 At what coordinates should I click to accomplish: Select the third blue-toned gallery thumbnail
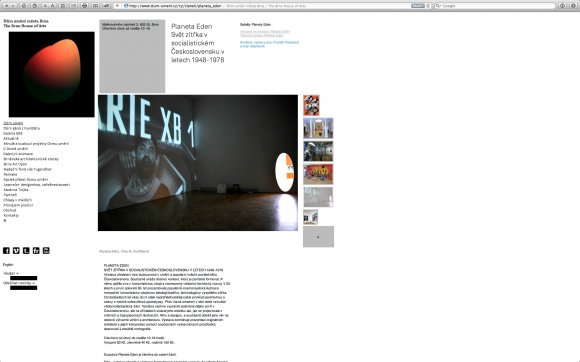coord(318,151)
